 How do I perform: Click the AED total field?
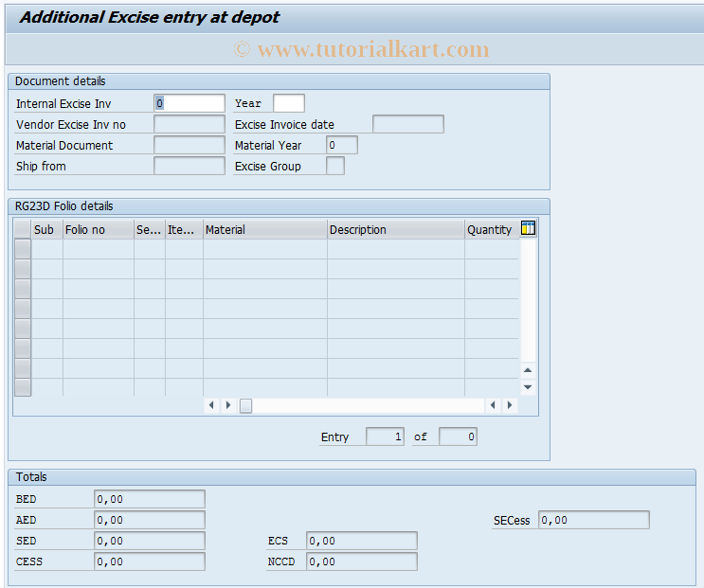[150, 520]
